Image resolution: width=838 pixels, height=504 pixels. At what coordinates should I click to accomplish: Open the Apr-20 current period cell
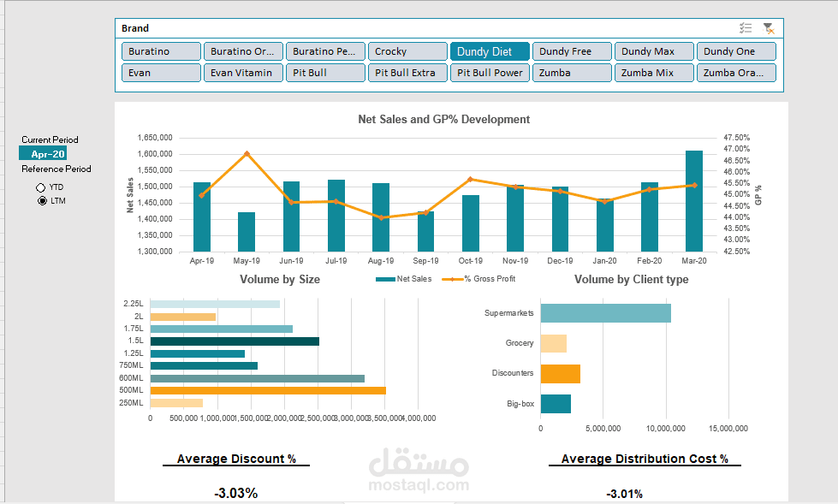tap(43, 154)
